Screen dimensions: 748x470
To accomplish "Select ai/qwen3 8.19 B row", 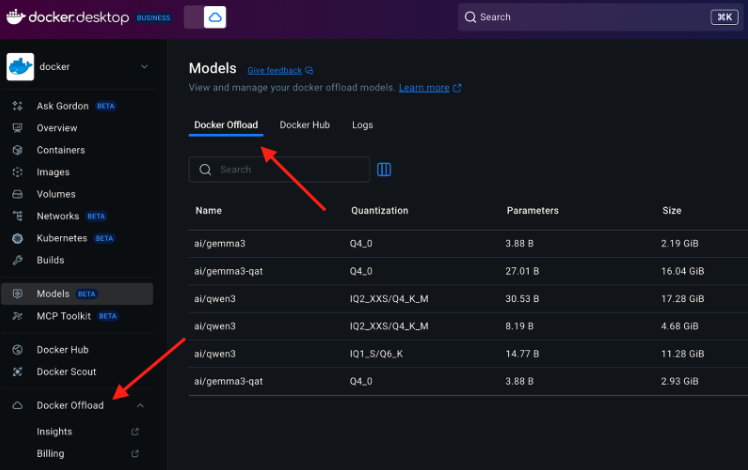I will click(468, 326).
